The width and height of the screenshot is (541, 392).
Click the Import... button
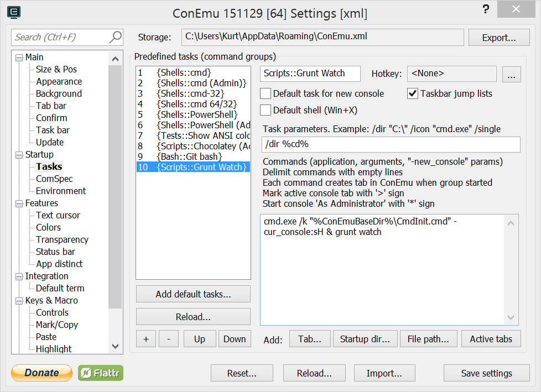(384, 373)
